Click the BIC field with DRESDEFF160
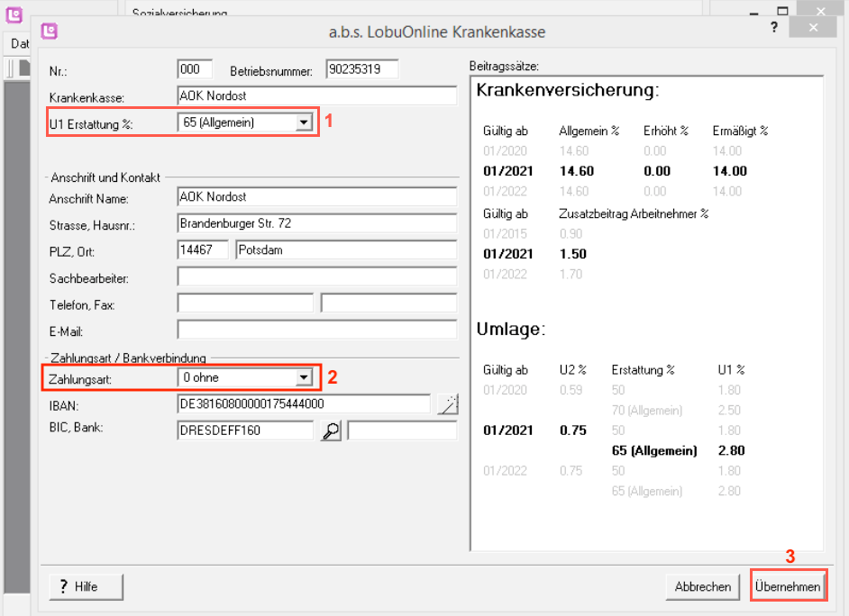849x616 pixels. (245, 430)
